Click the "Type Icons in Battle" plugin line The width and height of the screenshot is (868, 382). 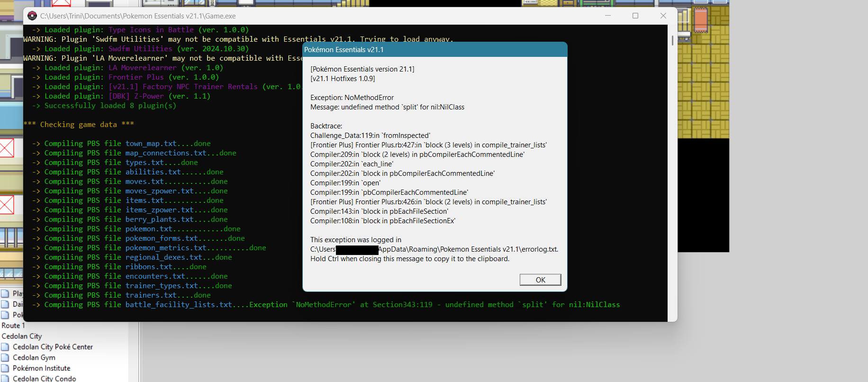(140, 30)
